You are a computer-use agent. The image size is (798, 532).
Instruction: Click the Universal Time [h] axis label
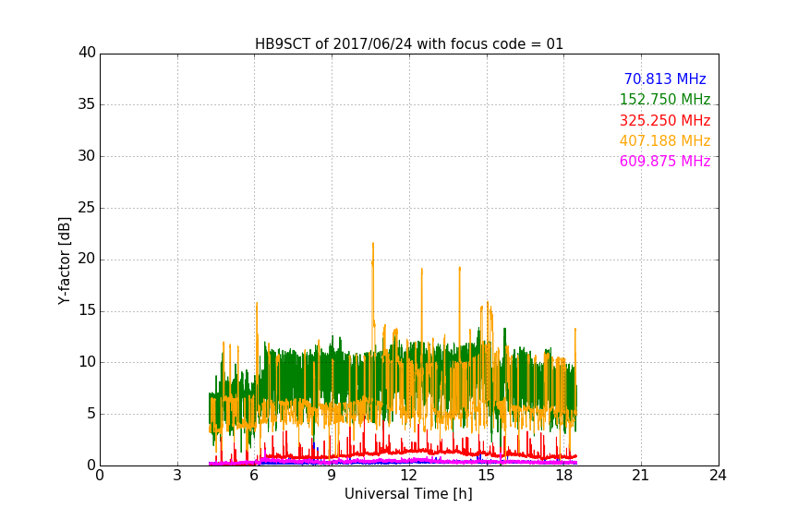[x=408, y=494]
